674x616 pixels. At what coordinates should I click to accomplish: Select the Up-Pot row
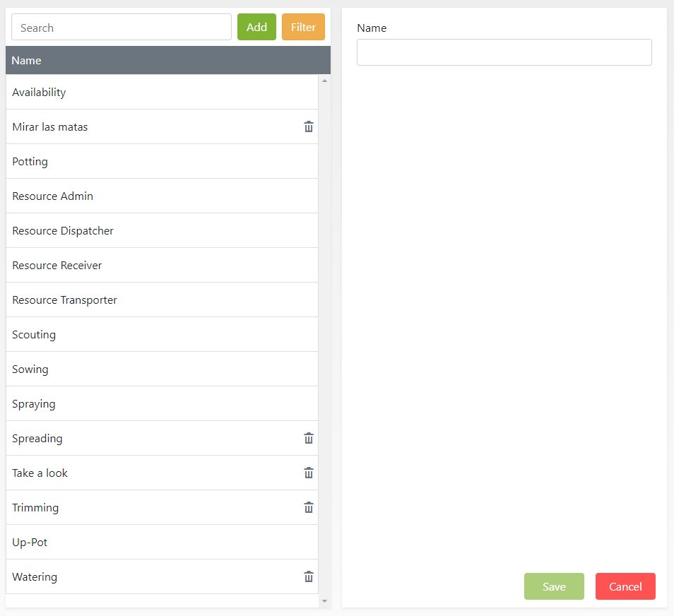pos(30,543)
